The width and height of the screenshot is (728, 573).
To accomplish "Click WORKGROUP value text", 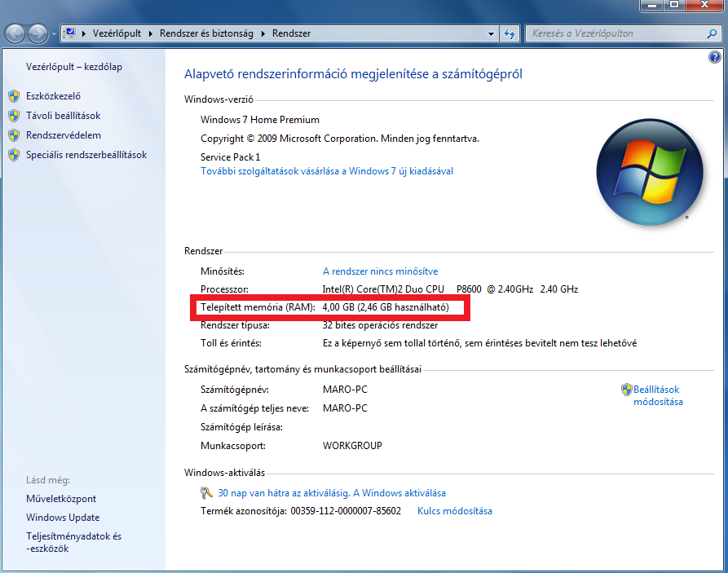I will pos(352,446).
